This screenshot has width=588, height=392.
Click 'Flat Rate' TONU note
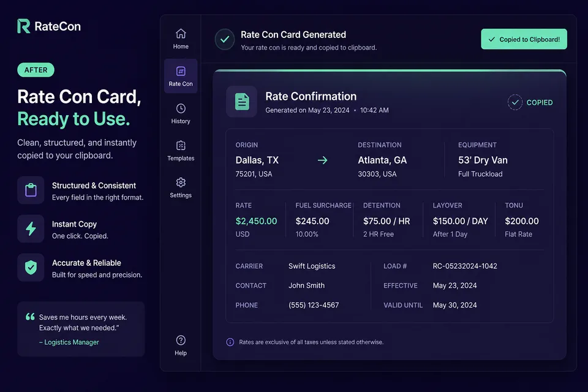point(518,234)
